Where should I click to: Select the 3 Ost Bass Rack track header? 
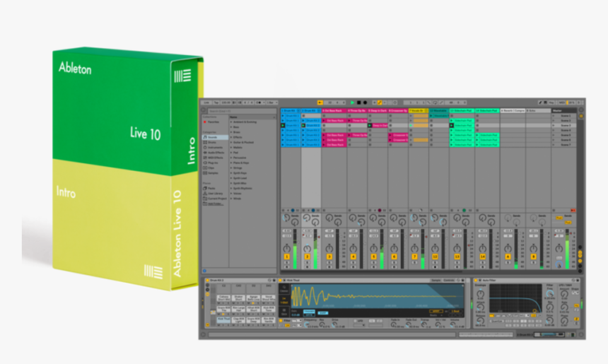click(x=334, y=111)
